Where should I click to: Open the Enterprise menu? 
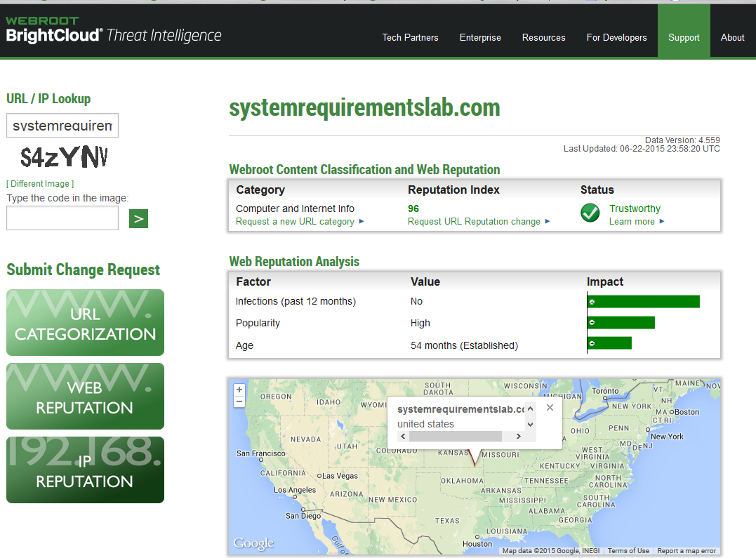click(x=480, y=38)
